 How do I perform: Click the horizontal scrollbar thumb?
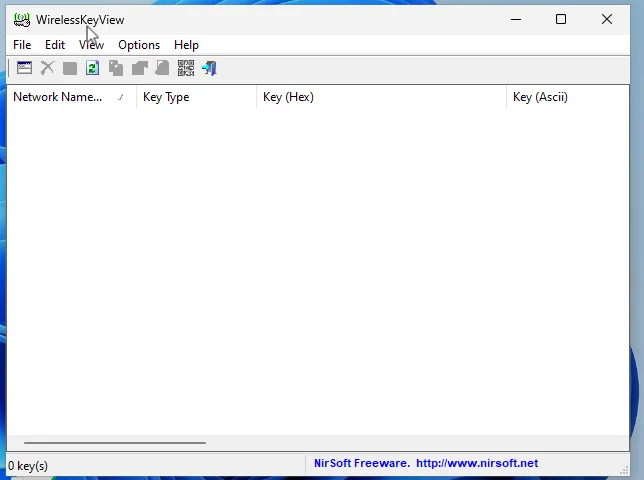coord(115,443)
